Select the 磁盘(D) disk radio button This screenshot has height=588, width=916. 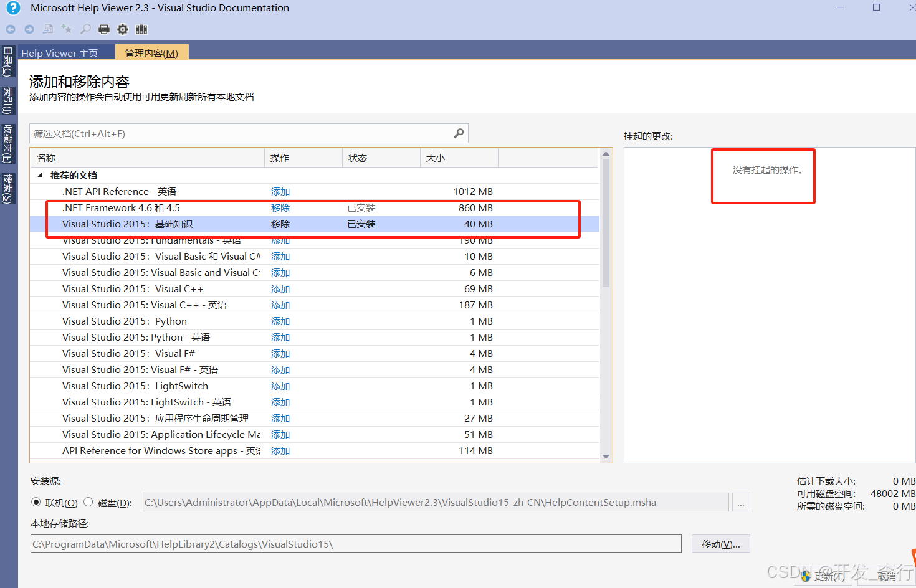click(x=88, y=502)
